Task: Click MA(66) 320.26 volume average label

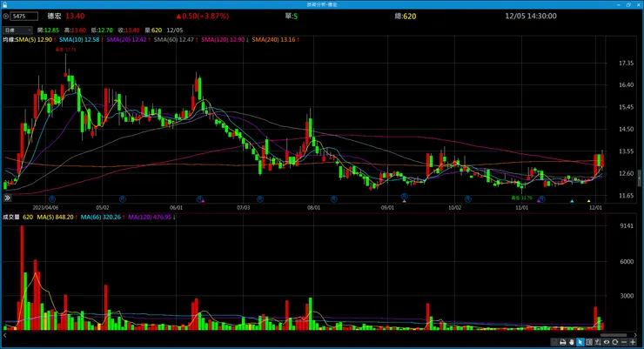Action: [101, 217]
